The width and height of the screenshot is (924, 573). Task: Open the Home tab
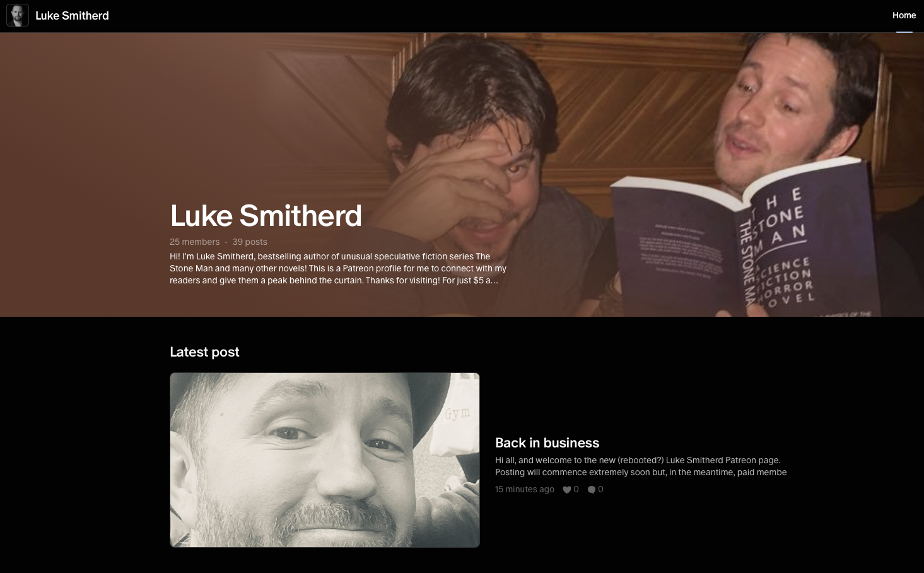[904, 15]
